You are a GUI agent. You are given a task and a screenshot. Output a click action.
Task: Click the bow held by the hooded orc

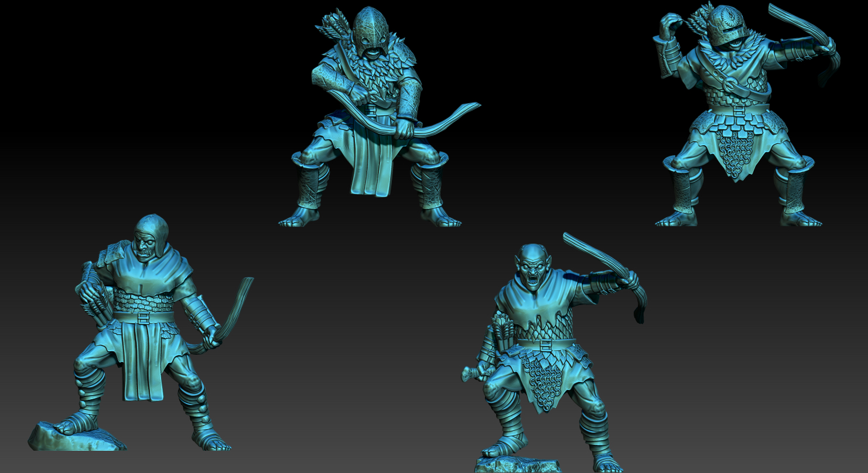pos(233,316)
